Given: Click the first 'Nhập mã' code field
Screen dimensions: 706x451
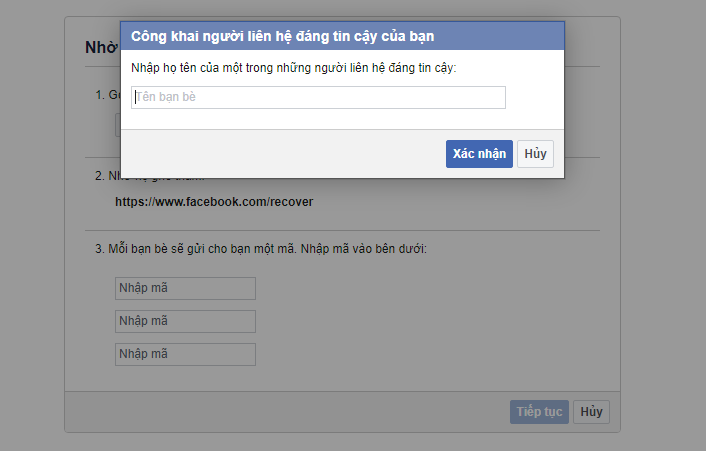Looking at the screenshot, I should [x=186, y=288].
